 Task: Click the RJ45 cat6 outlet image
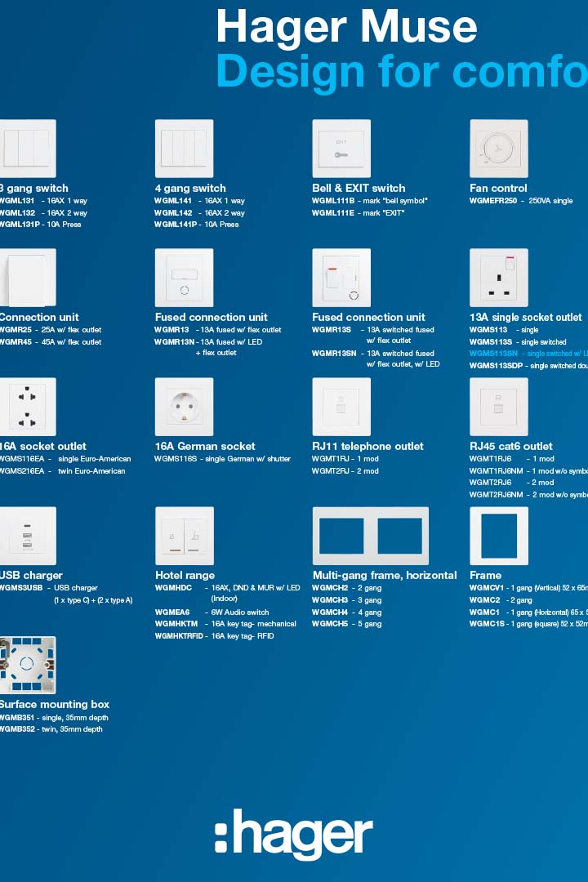498,407
